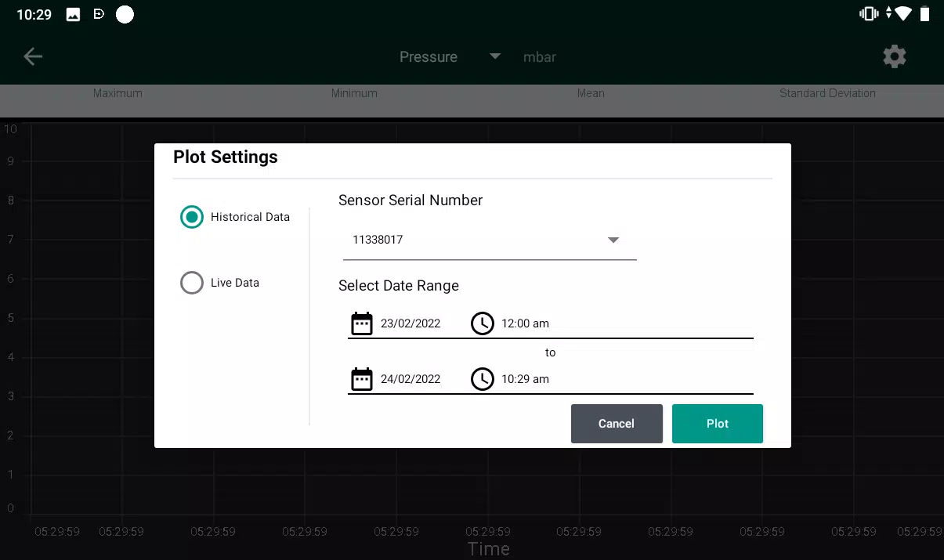
Task: Open the 11338017 serial number selector
Action: pos(490,240)
